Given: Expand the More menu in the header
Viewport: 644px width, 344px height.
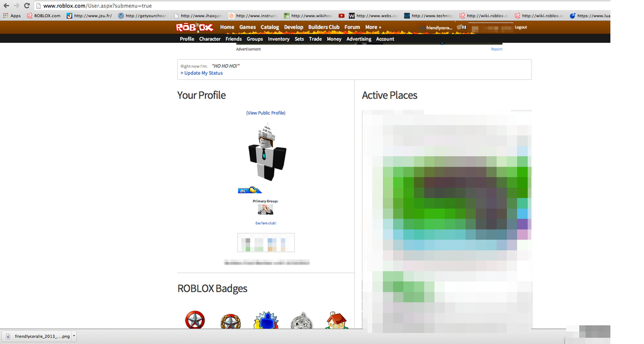Looking at the screenshot, I should [373, 27].
